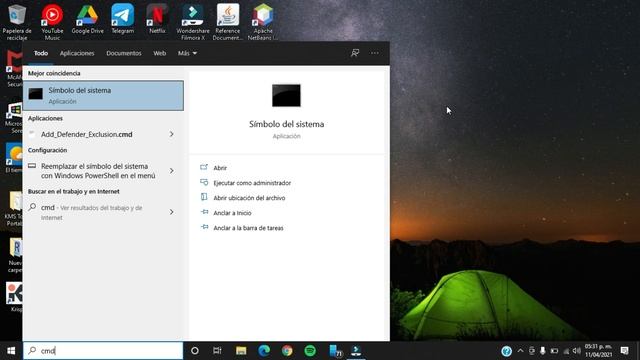Click the microphone tray icon
This screenshot has height=360, width=640.
[x=542, y=351]
